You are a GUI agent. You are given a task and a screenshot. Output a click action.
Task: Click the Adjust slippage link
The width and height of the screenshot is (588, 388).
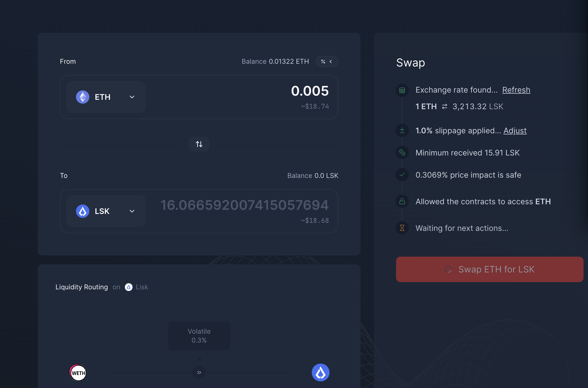coord(515,131)
